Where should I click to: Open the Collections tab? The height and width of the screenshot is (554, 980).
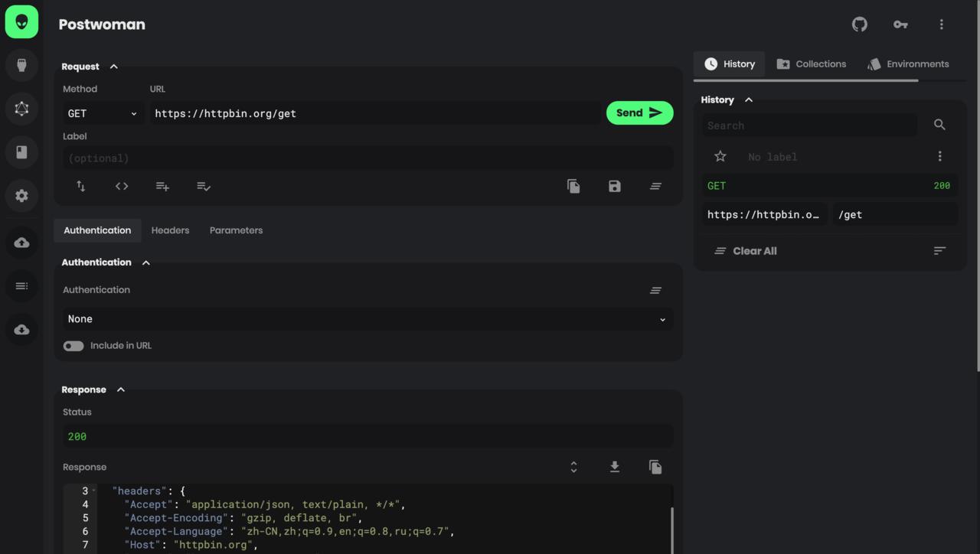[811, 64]
